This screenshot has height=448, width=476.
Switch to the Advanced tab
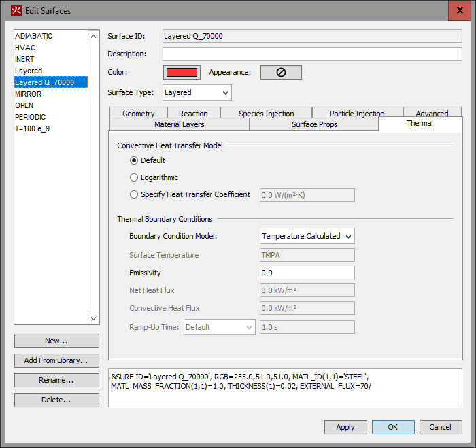pyautogui.click(x=432, y=113)
